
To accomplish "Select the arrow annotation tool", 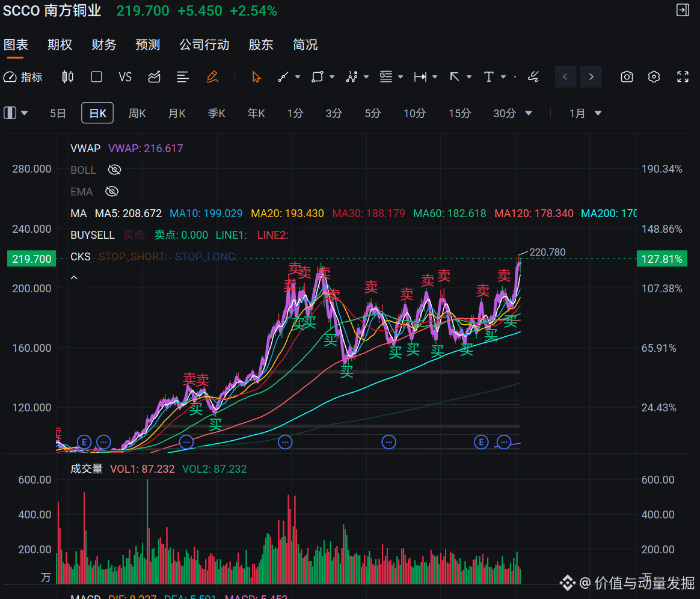I will pos(455,77).
